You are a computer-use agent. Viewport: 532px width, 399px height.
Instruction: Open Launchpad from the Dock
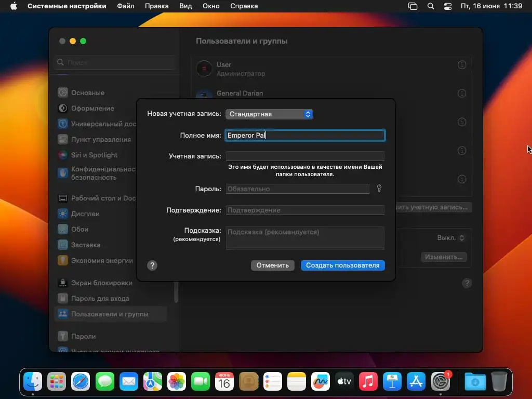(x=57, y=382)
